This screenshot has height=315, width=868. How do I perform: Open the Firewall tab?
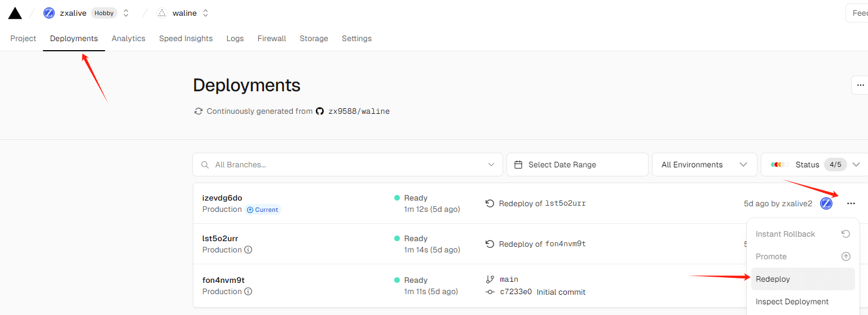pyautogui.click(x=272, y=38)
